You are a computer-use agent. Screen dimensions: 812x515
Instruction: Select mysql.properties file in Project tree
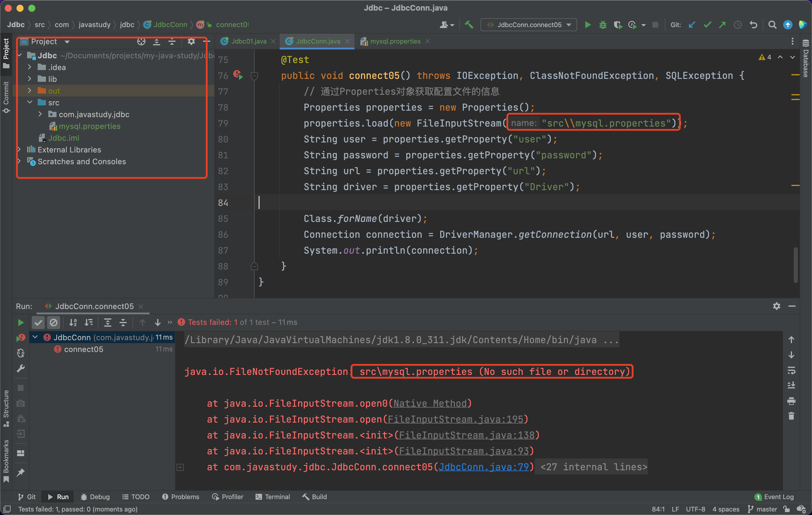pos(90,126)
